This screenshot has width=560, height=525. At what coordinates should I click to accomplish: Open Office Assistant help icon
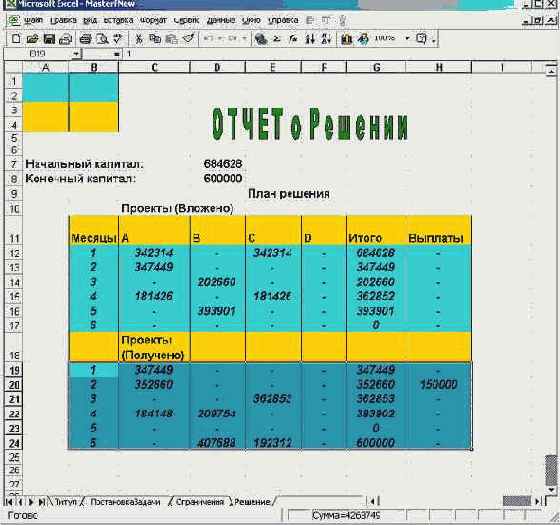421,39
